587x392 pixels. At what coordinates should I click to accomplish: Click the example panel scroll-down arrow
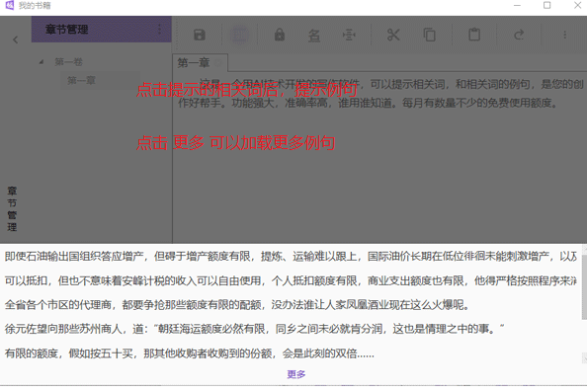pos(584,358)
